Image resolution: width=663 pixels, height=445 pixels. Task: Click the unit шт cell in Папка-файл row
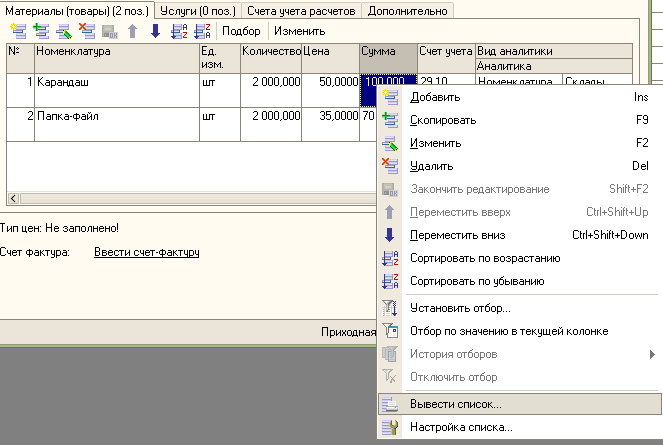(x=220, y=124)
